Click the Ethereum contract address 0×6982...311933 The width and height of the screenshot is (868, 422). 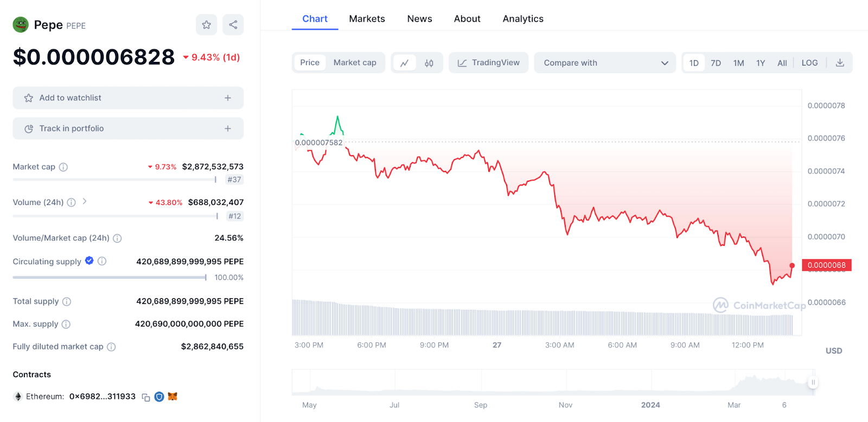point(103,397)
